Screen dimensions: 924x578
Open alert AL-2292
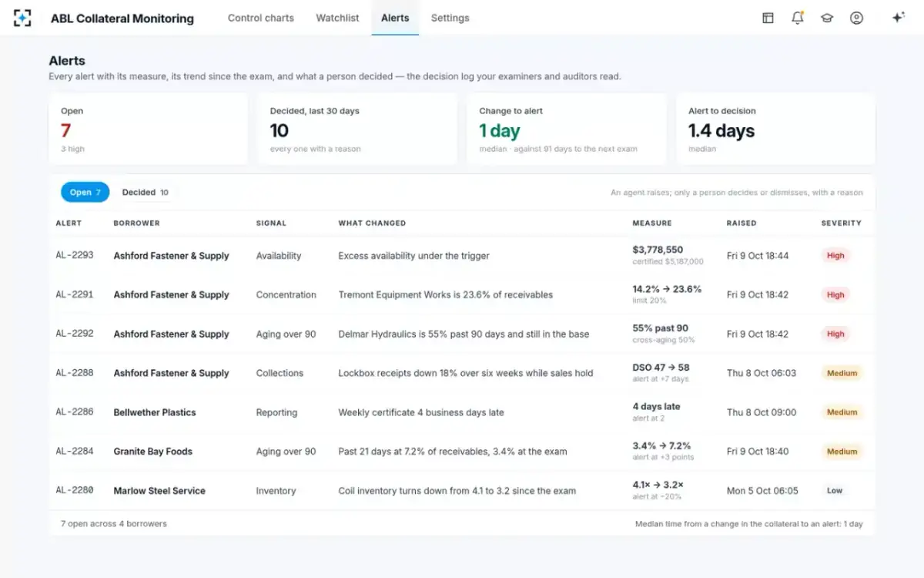pos(75,334)
